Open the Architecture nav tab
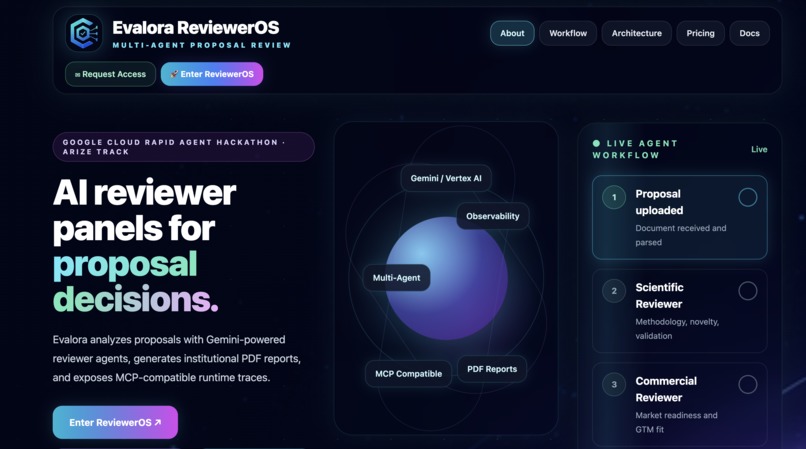 click(x=636, y=33)
